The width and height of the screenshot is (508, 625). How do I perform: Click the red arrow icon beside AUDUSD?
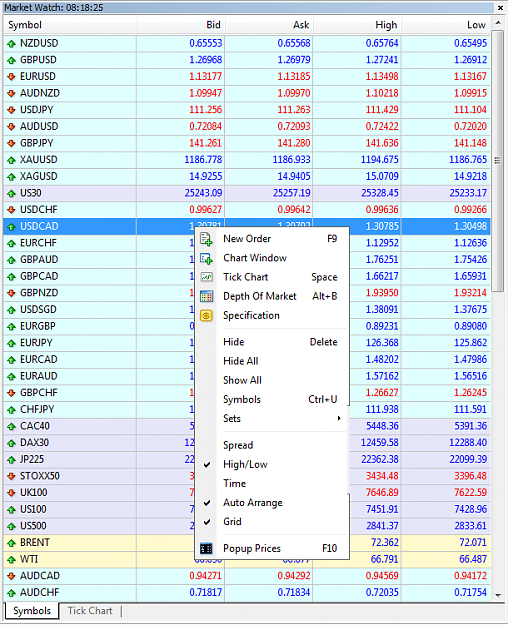(x=11, y=127)
